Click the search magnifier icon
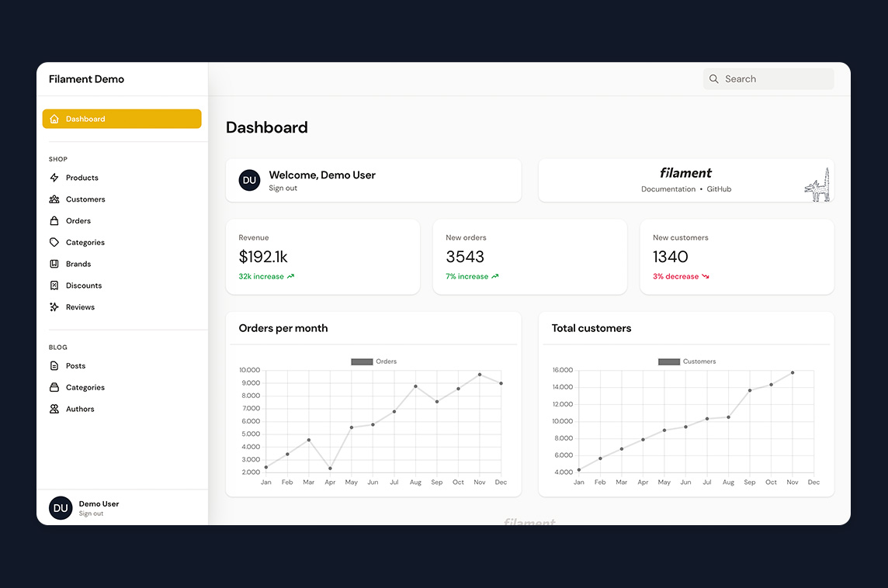 tap(713, 78)
